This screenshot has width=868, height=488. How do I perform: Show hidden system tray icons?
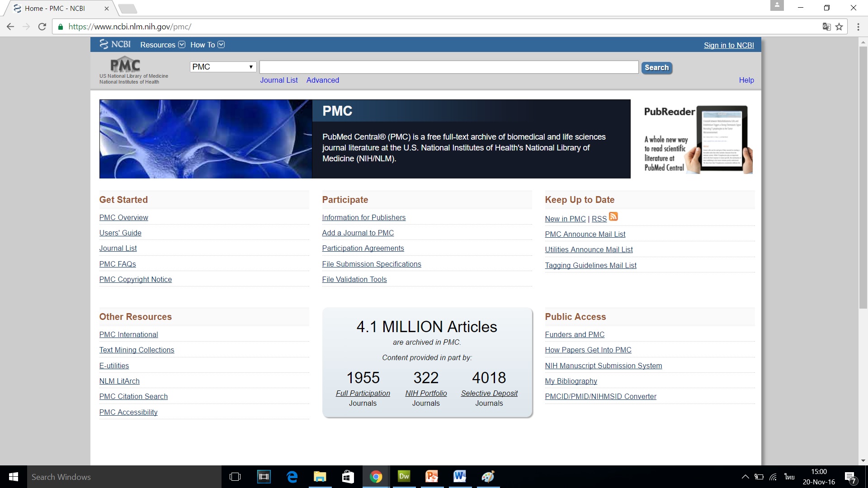point(745,477)
